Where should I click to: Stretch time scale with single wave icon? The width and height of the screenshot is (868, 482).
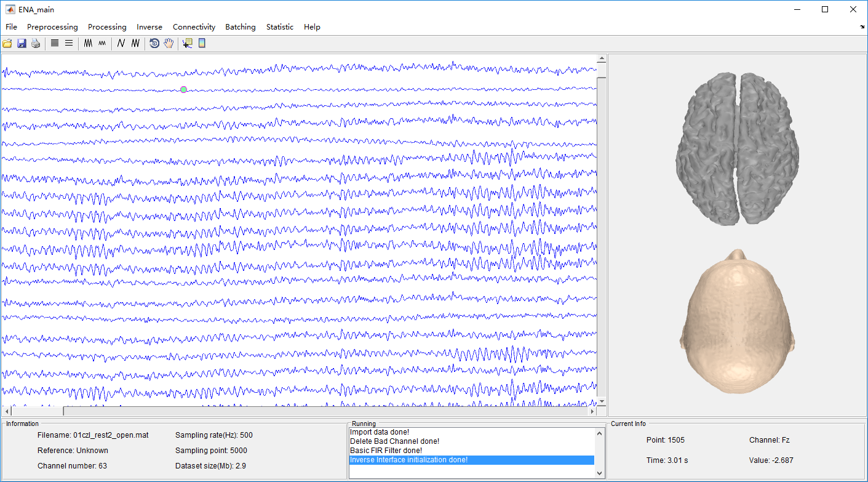[121, 43]
